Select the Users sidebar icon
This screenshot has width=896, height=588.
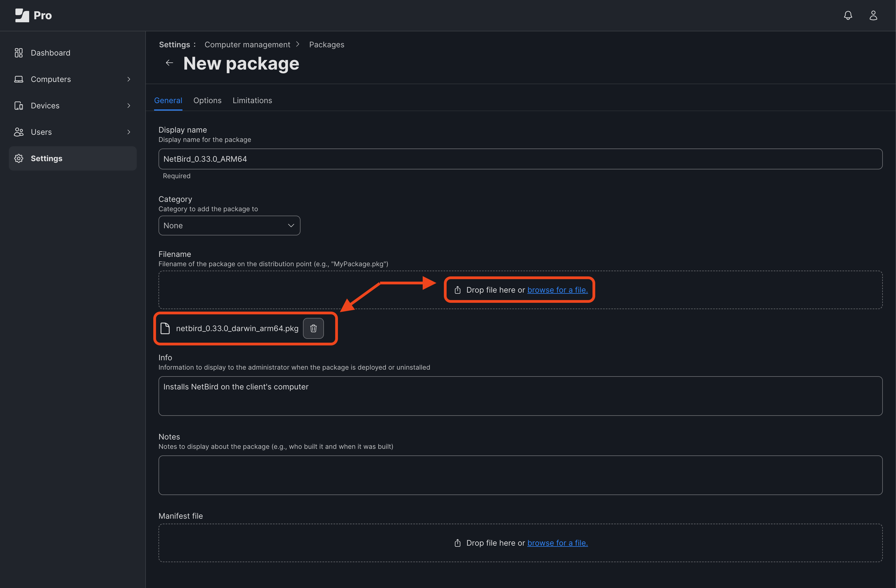click(x=18, y=132)
